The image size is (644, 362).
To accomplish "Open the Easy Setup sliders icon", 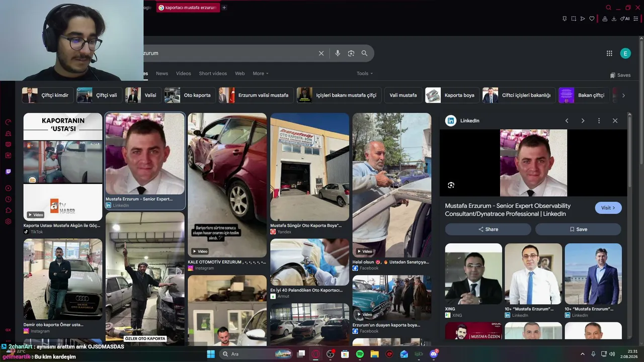I will click(x=636, y=19).
